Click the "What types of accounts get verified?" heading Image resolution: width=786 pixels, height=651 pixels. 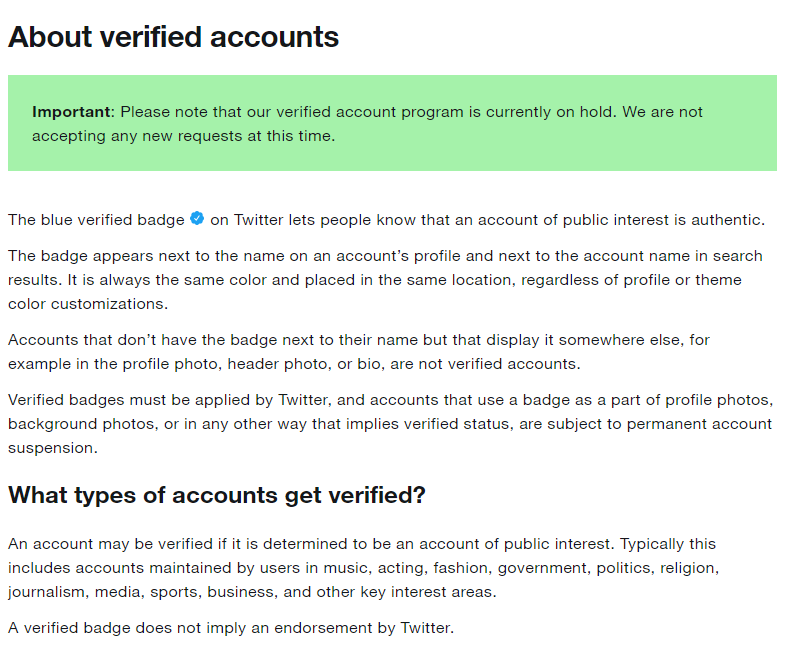click(217, 495)
